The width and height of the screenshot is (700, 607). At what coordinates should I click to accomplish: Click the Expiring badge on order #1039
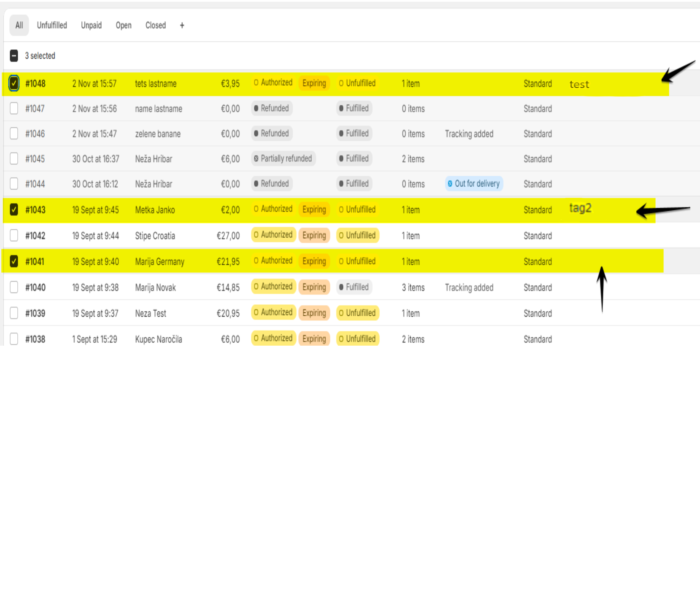314,313
